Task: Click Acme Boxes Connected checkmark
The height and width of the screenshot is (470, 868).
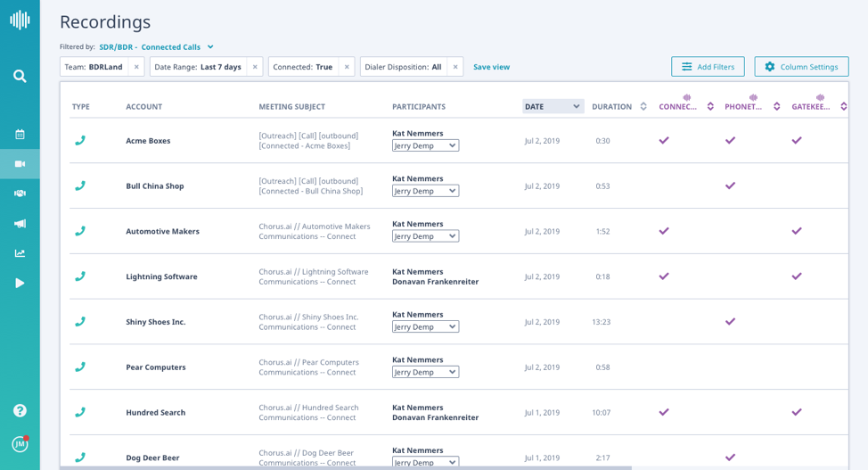Action: pos(664,140)
